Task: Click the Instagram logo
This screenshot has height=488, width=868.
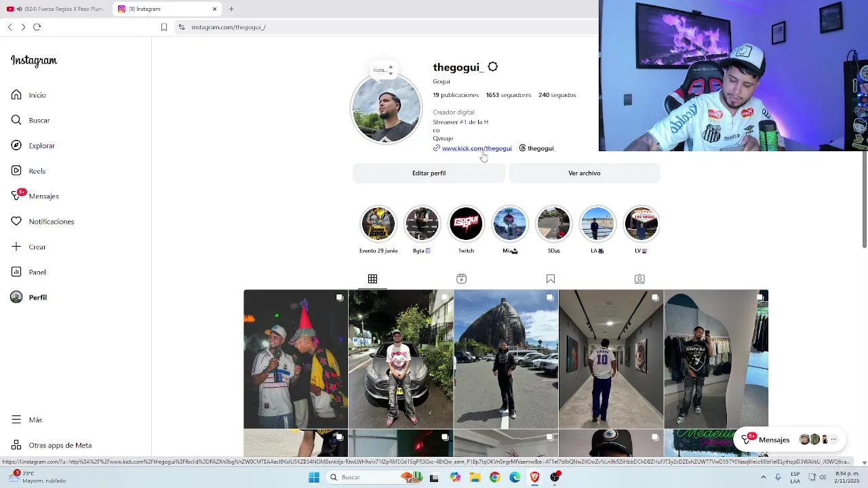Action: tap(34, 61)
